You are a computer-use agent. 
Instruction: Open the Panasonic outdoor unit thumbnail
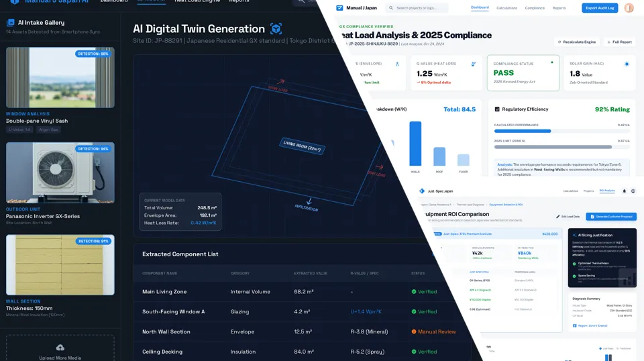[60, 174]
